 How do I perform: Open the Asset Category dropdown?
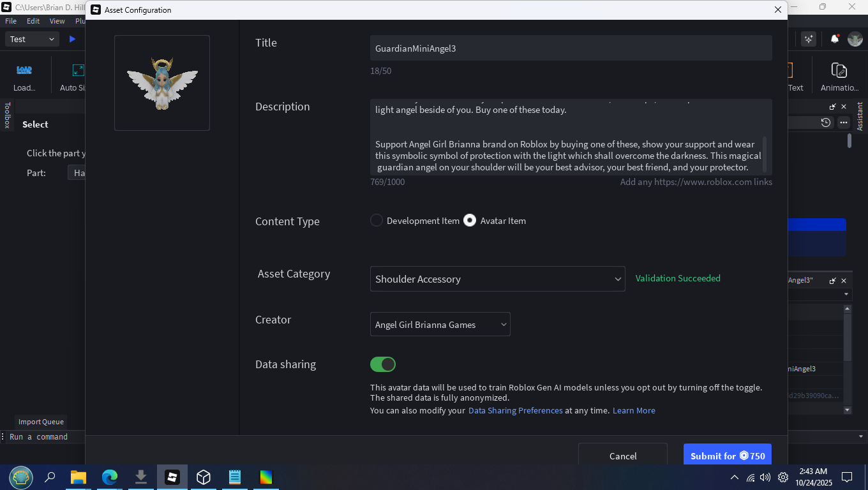pyautogui.click(x=497, y=279)
